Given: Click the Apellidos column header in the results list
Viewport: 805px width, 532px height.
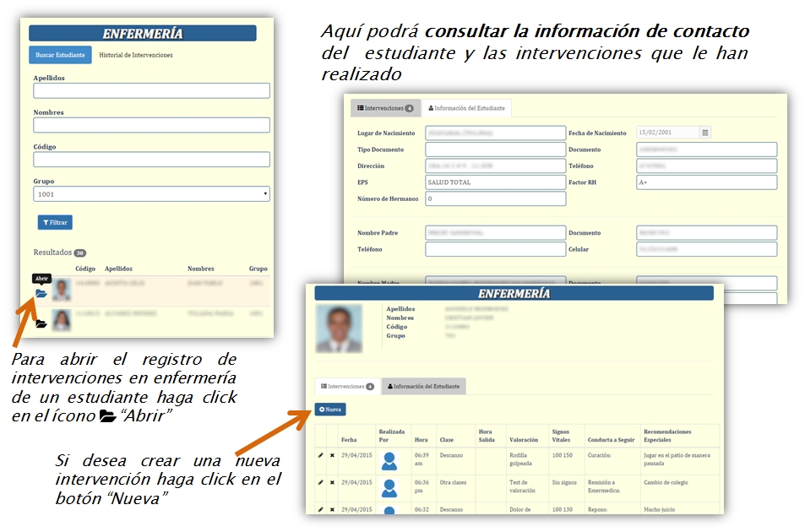Looking at the screenshot, I should tap(118, 269).
